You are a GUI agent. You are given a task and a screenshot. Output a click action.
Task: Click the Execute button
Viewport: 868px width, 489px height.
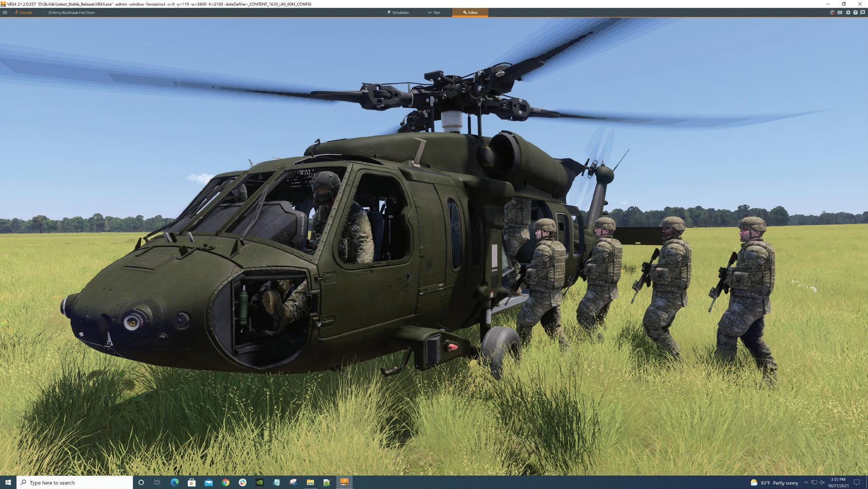(x=24, y=12)
